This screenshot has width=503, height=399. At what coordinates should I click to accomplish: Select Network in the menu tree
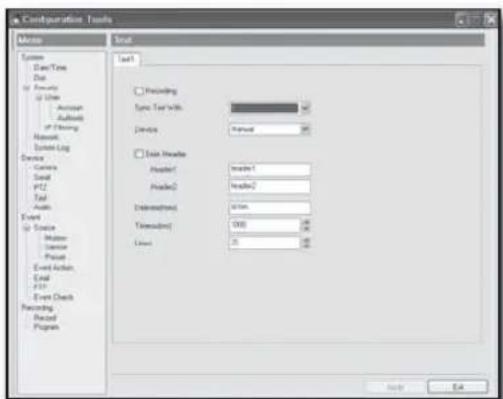point(46,137)
